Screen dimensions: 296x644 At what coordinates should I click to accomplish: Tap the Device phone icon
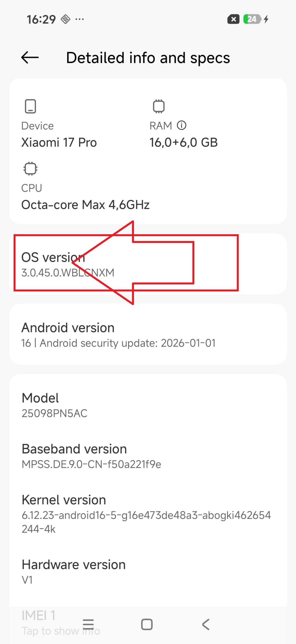tap(30, 106)
